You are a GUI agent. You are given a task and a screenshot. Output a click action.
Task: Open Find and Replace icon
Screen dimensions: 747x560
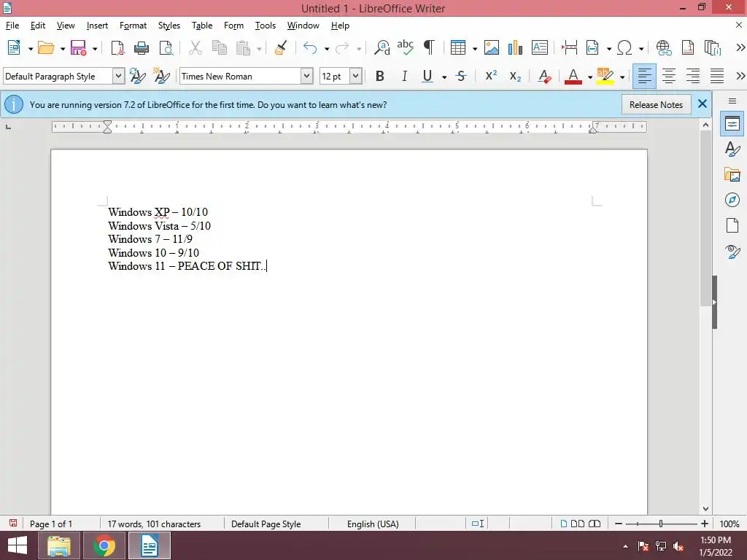382,48
